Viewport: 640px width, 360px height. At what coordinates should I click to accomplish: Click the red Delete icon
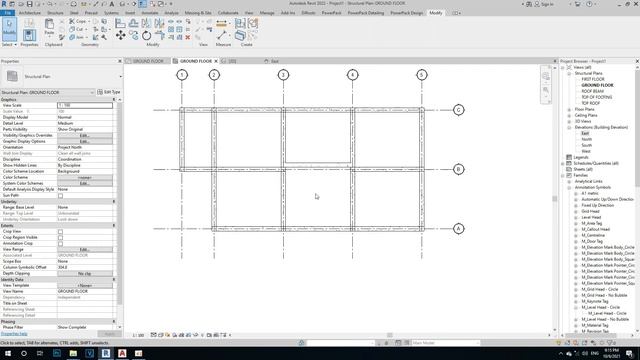(188, 37)
